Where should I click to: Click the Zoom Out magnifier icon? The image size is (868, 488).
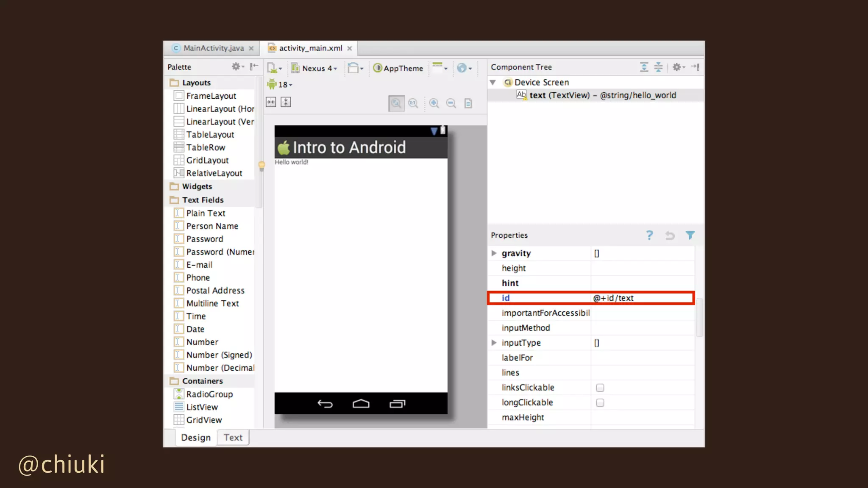point(451,103)
